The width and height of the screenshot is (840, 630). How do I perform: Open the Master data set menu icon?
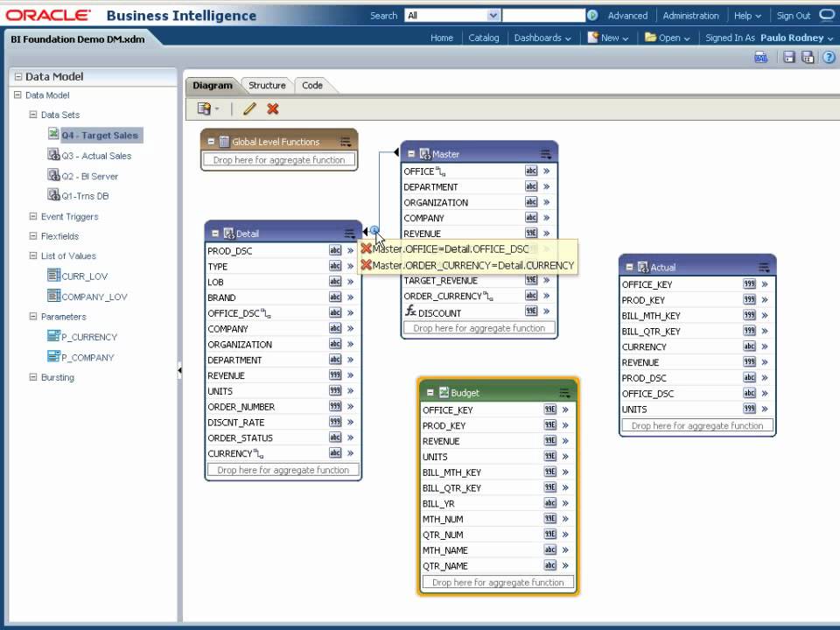pos(545,154)
